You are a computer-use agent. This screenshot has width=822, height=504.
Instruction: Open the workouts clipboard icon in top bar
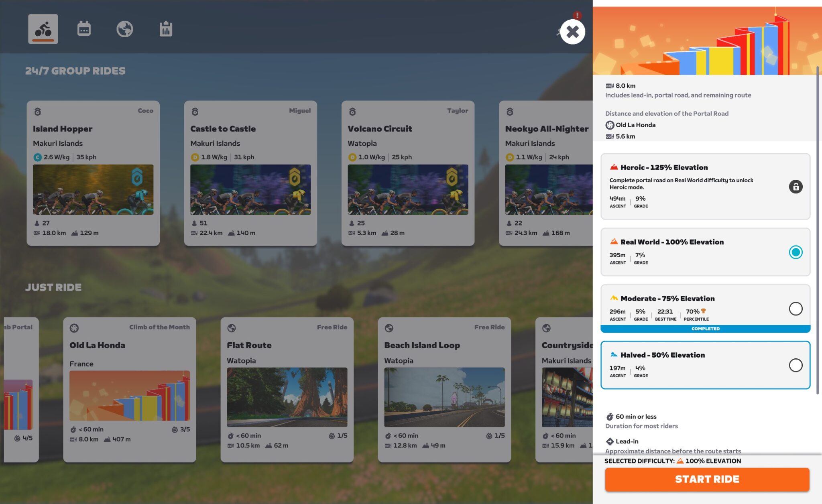[166, 28]
